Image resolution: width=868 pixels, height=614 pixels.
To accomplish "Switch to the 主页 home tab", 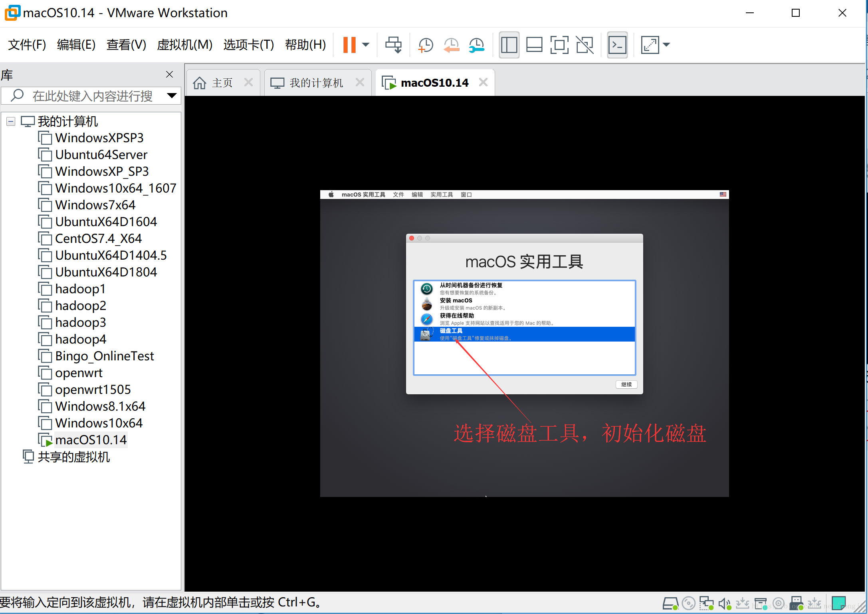I will (222, 83).
